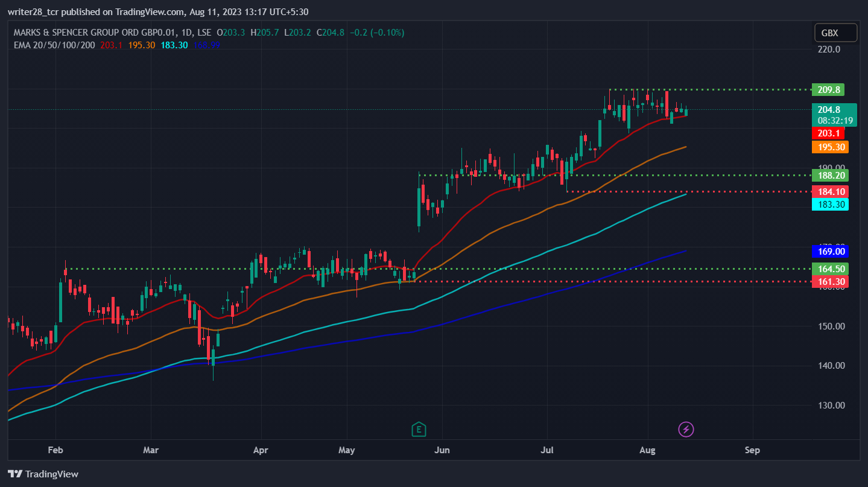The height and width of the screenshot is (487, 868).
Task: Click the 220.0 price axis label
Action: tap(828, 49)
